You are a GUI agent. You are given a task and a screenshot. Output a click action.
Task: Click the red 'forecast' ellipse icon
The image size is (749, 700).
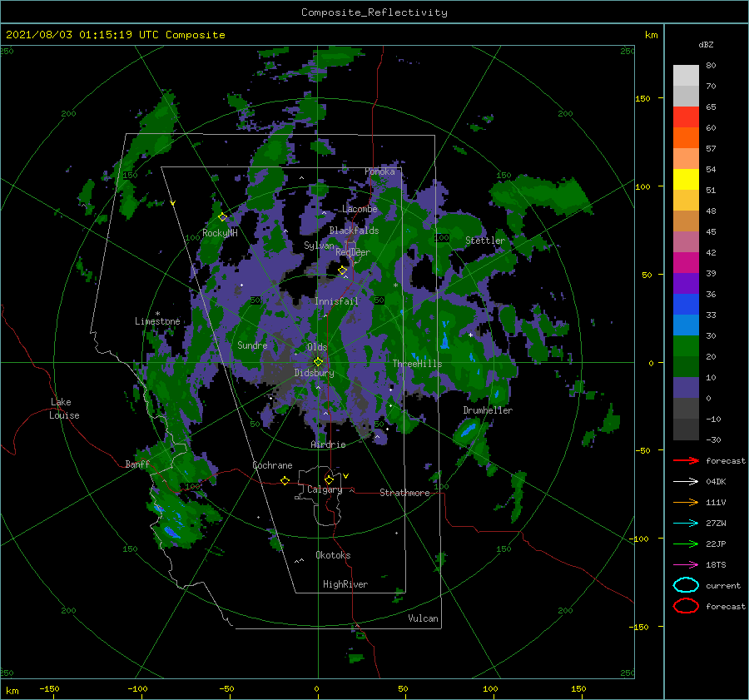click(686, 606)
